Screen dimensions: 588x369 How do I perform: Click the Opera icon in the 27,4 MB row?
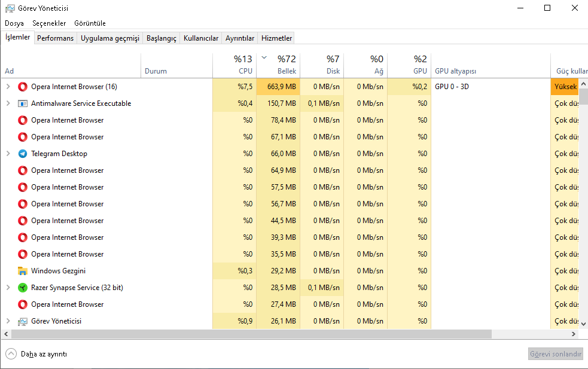(23, 304)
